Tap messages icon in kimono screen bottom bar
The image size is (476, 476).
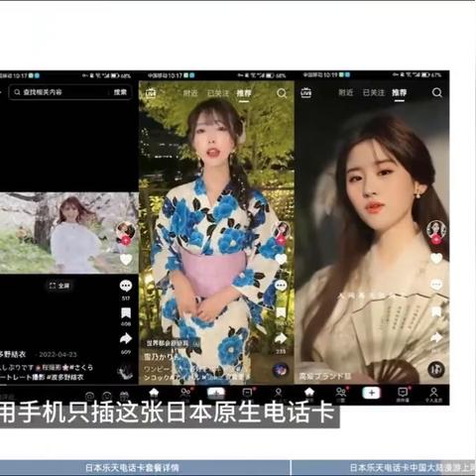coord(247,393)
